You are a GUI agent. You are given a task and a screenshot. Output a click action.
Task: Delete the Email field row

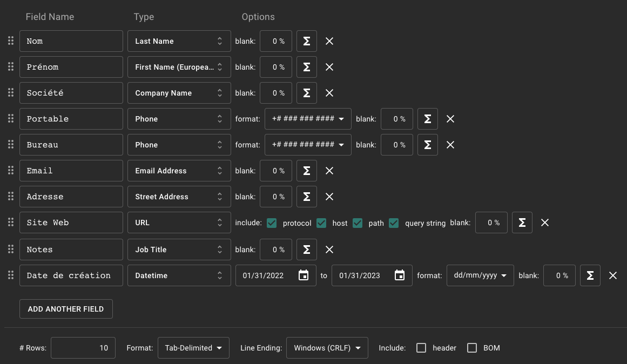(x=329, y=171)
